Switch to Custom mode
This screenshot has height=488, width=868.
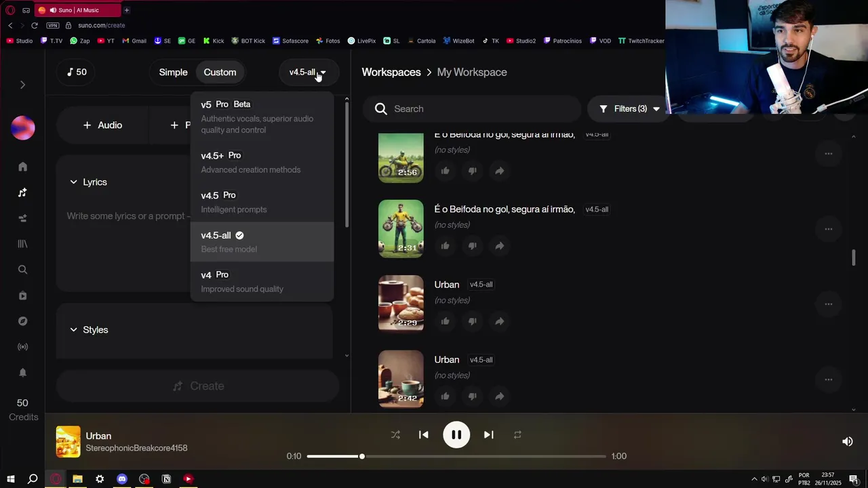coord(220,72)
